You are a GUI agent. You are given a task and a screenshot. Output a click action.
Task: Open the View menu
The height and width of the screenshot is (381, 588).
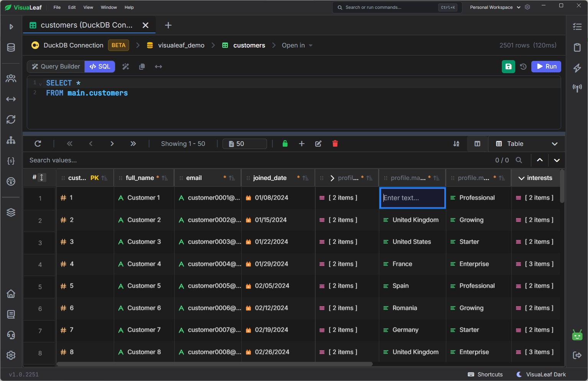coord(88,7)
